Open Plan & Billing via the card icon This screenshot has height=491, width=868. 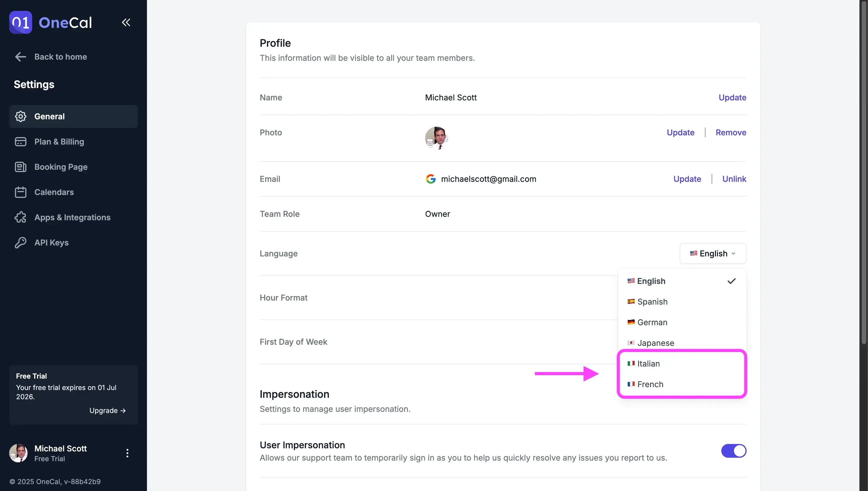tap(20, 142)
